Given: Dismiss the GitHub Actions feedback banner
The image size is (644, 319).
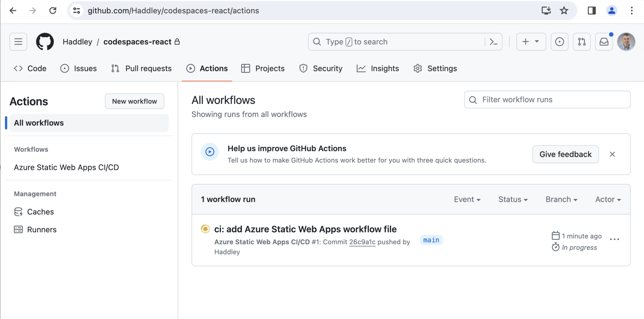Looking at the screenshot, I should pos(612,154).
